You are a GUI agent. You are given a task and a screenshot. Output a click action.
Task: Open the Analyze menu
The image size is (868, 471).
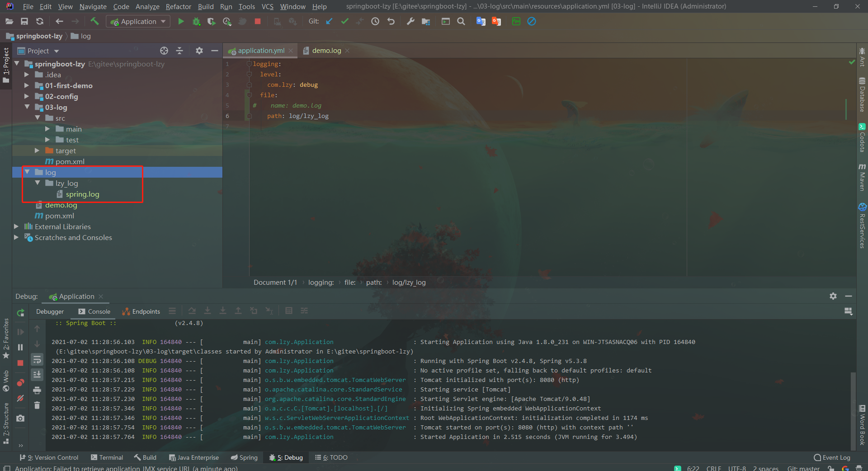(147, 6)
